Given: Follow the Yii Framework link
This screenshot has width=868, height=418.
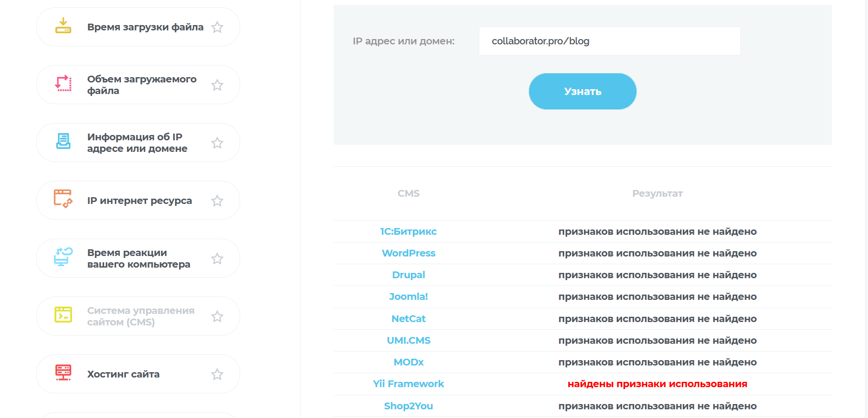Looking at the screenshot, I should coord(408,384).
